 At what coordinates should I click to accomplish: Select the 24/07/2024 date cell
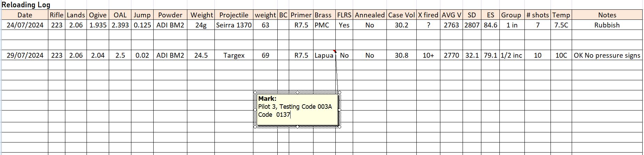[x=25, y=25]
